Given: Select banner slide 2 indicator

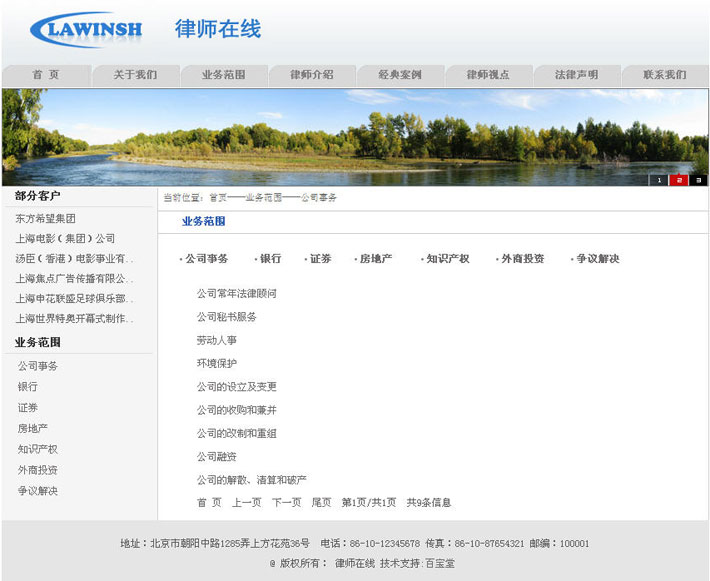Looking at the screenshot, I should 679,180.
